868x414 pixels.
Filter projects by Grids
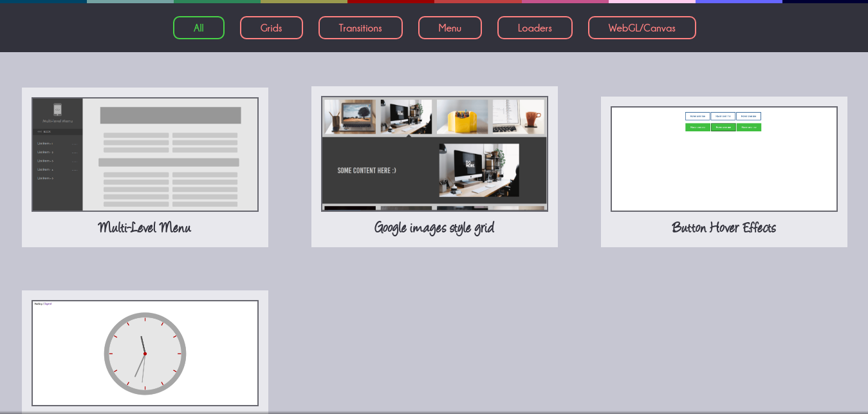click(271, 28)
